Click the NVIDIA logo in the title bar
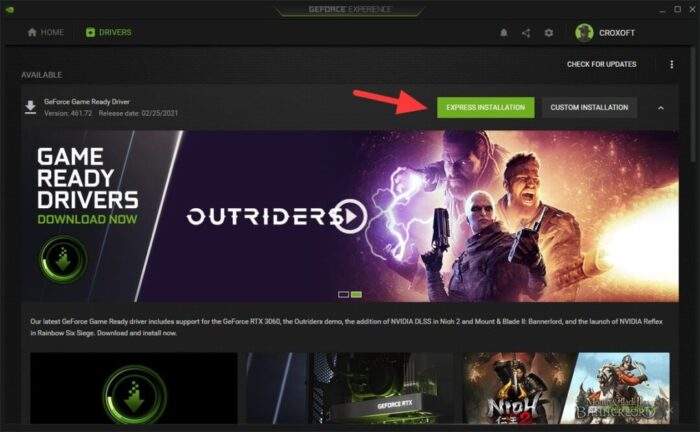Screen dimensions: 700x432 [x=9, y=9]
